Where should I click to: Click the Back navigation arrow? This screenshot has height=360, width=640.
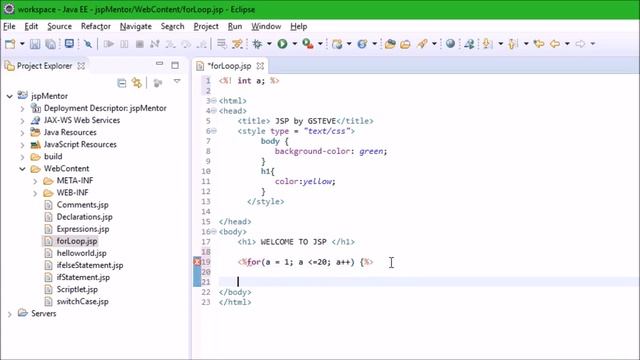pos(555,44)
